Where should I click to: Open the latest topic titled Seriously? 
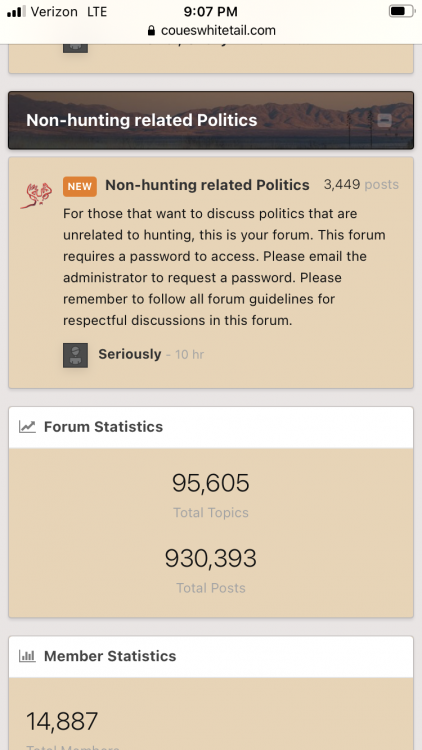[x=130, y=354]
